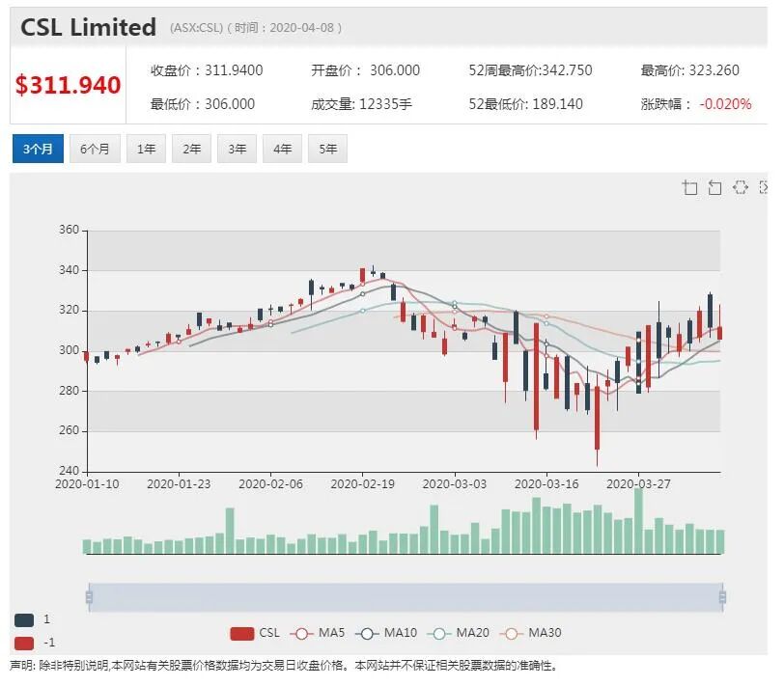This screenshot has width=784, height=686.
Task: Toggle the MA30 line legend
Action: pos(530,633)
